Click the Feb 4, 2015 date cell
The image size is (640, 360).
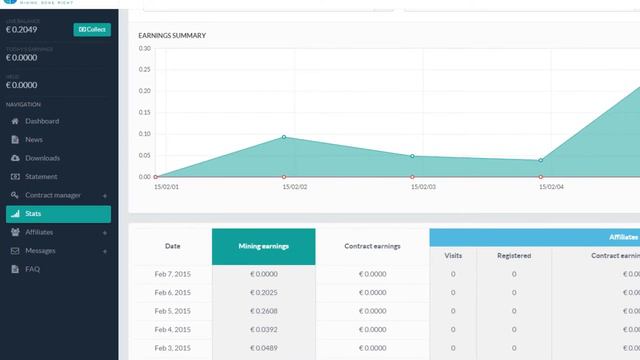point(173,329)
